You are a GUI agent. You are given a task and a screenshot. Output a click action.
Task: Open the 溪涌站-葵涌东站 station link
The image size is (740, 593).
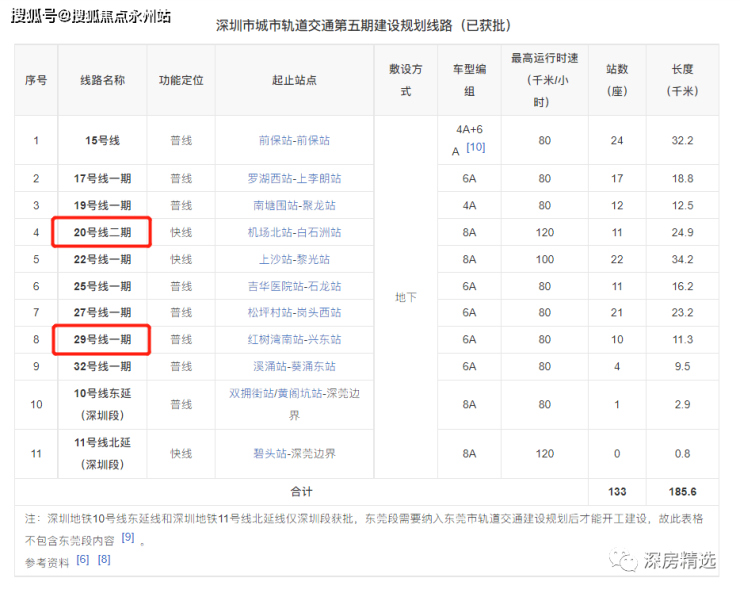tap(294, 367)
